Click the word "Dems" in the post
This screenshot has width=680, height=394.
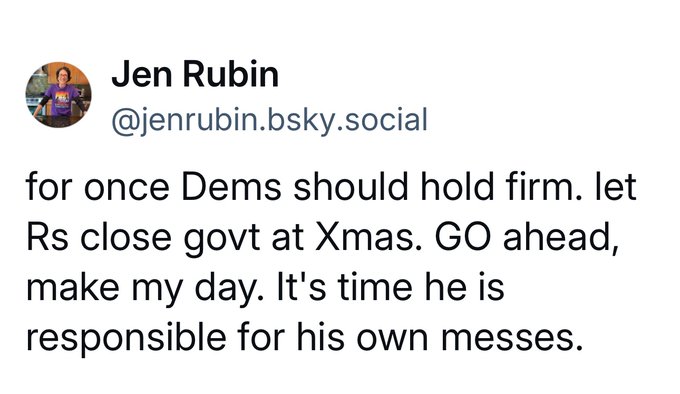[x=232, y=187]
